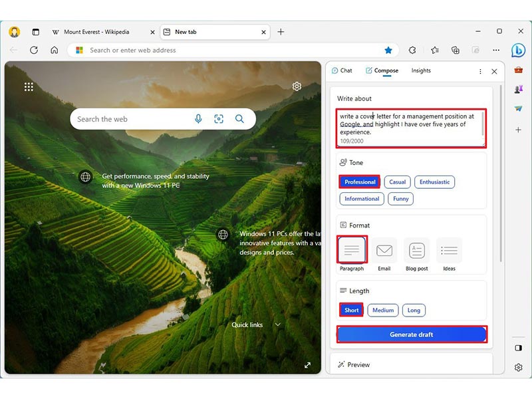This screenshot has width=532, height=399.
Task: Open the apps grid launcher
Action: pos(29,87)
